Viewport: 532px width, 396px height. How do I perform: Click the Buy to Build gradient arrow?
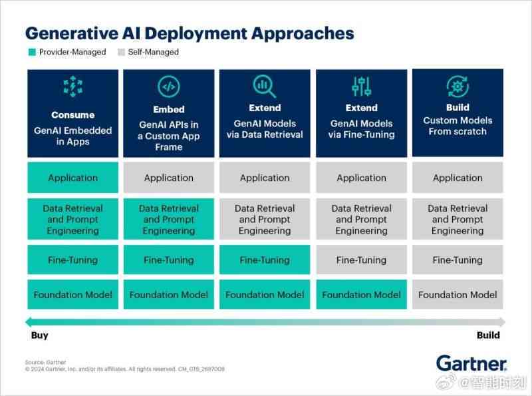265,322
